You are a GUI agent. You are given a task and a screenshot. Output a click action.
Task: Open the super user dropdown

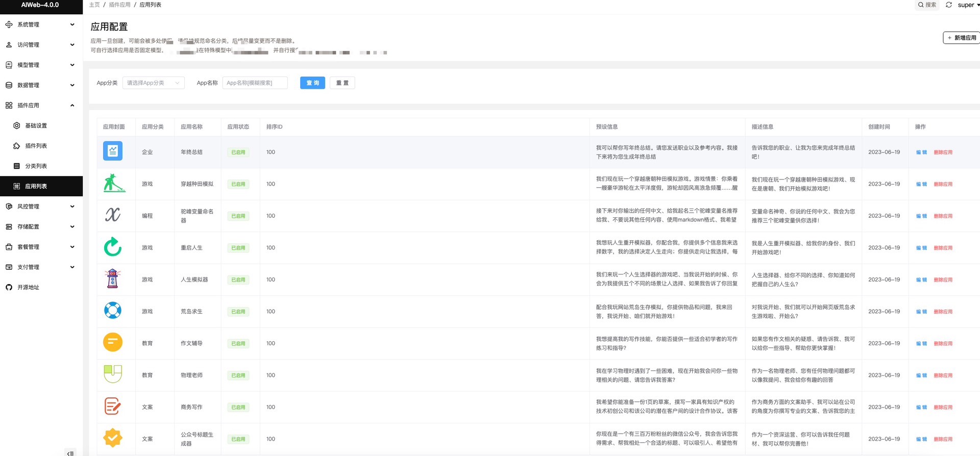(x=968, y=5)
